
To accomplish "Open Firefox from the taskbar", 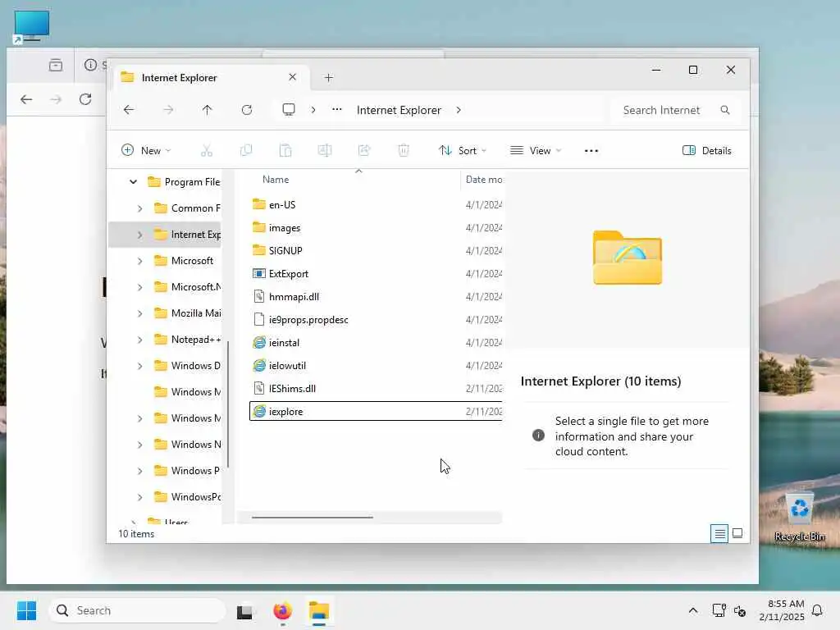I will click(x=282, y=610).
